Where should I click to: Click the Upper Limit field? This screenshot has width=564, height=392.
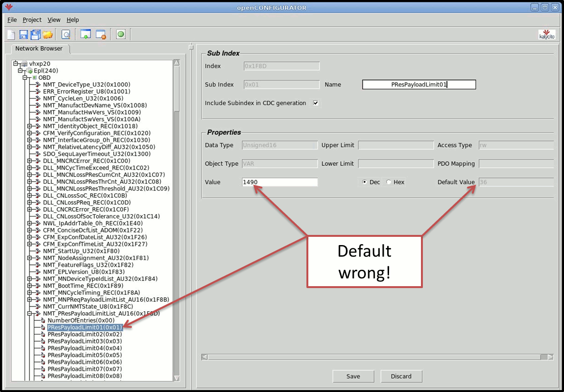tap(396, 145)
